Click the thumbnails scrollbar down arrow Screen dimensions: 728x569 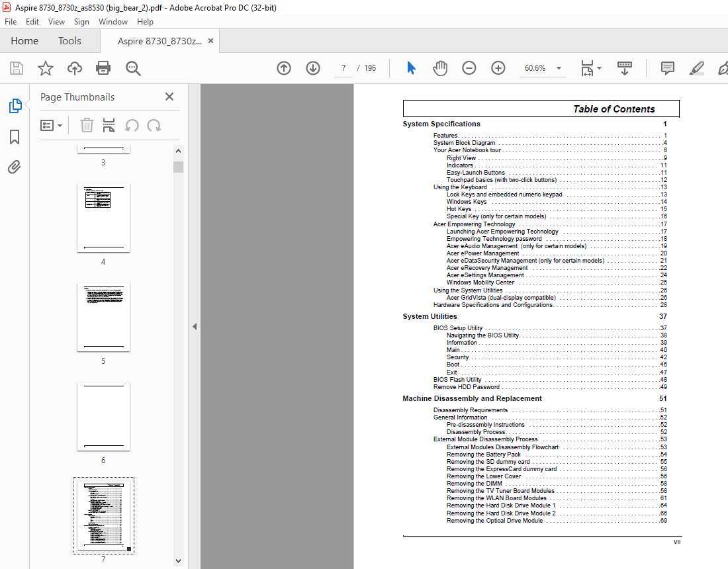coord(178,560)
